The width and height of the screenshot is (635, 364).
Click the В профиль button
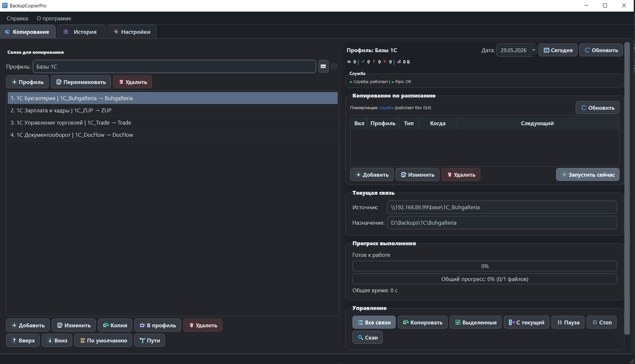[x=158, y=325]
